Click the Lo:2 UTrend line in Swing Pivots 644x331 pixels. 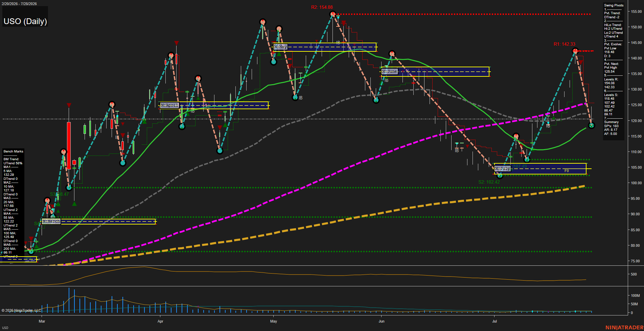click(x=613, y=33)
